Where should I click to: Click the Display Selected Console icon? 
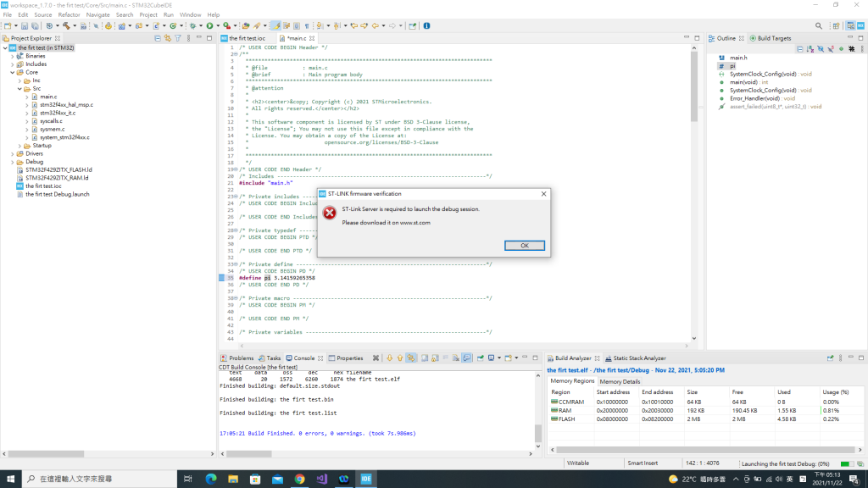click(491, 358)
